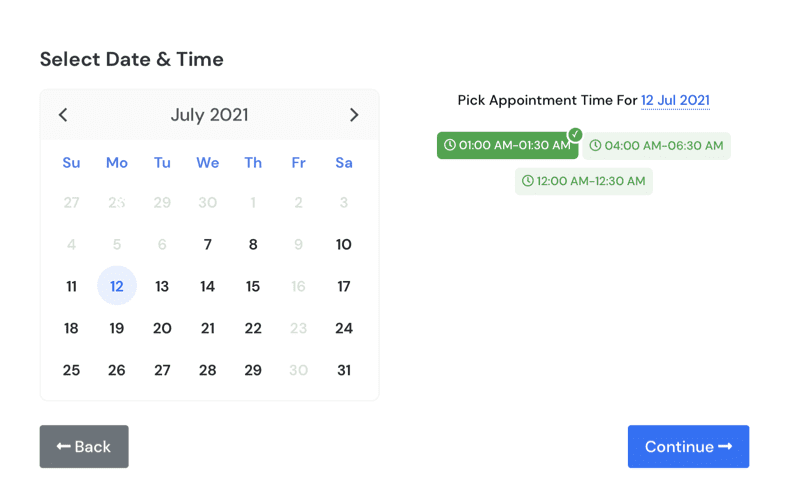Click the checkmark badge on selected slot
This screenshot has width=790, height=493.
pos(575,134)
